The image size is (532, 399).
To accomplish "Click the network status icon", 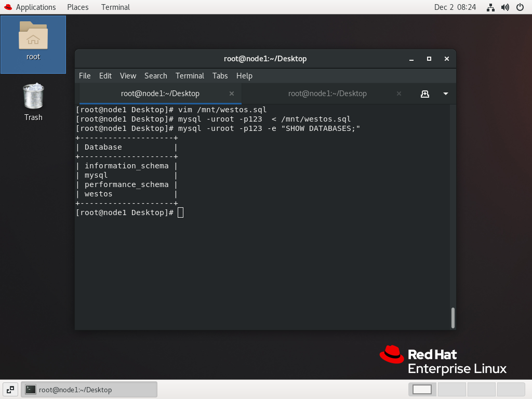I will tap(490, 7).
